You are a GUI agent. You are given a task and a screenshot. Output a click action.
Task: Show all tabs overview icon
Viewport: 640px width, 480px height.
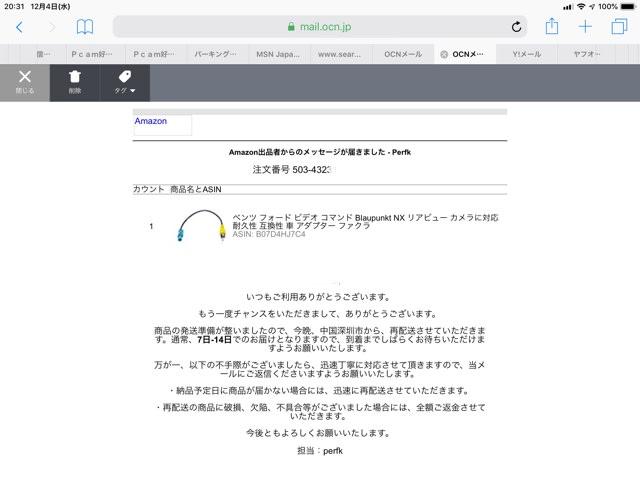point(619,27)
